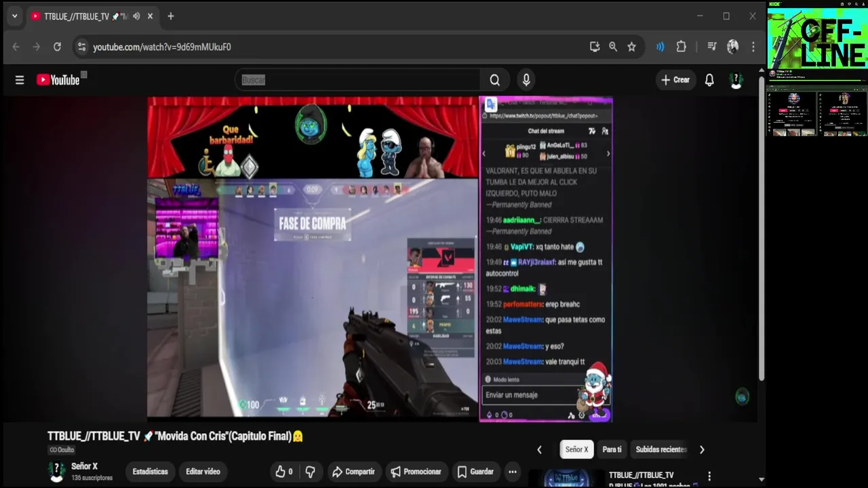The width and height of the screenshot is (868, 488).
Task: Click the Oculto visibility label
Action: (62, 450)
